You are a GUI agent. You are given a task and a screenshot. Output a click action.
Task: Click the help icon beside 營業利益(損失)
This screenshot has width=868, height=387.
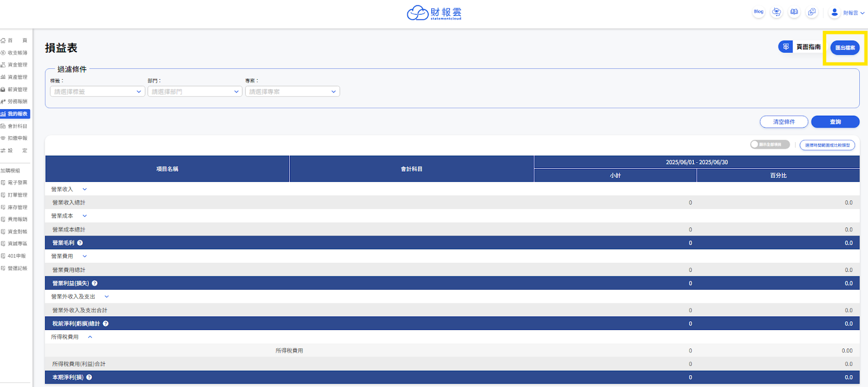point(94,283)
